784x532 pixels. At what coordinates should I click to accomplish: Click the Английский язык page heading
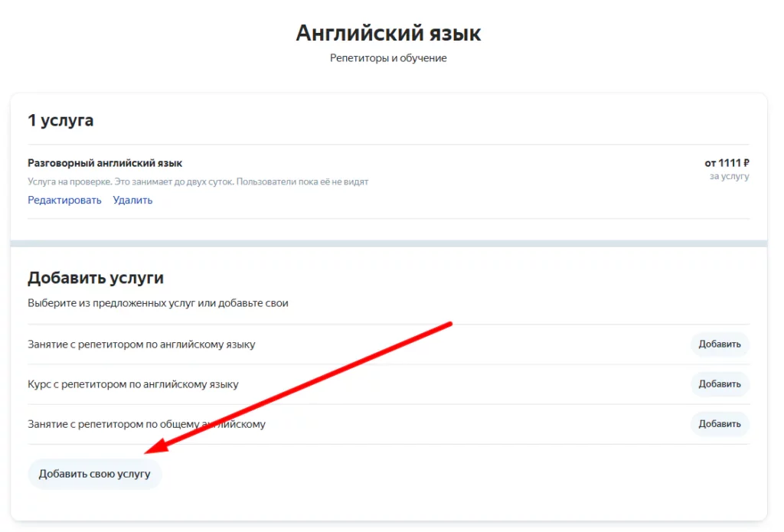(388, 33)
